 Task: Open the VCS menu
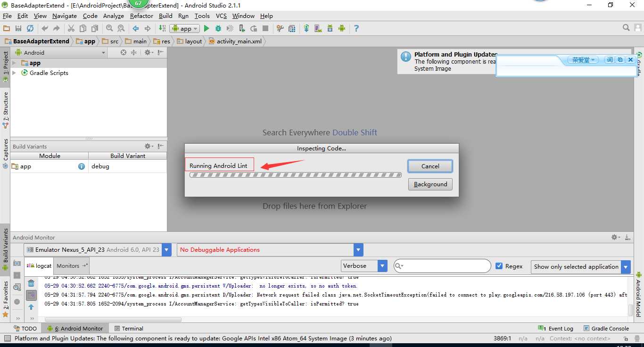coord(221,16)
